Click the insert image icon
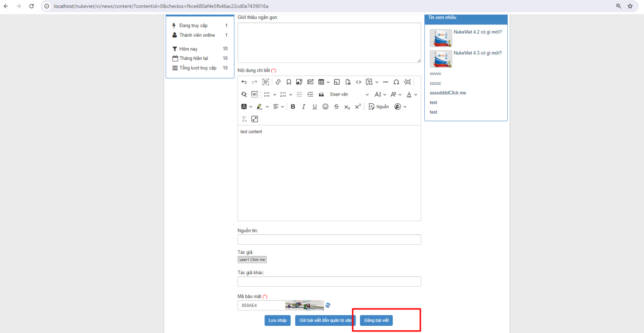Viewport: 644px width, 333px height. coord(299,82)
